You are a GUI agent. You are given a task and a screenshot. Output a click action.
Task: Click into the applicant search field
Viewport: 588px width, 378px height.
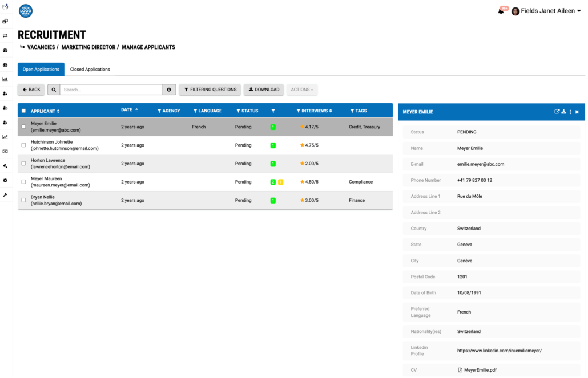[x=111, y=90]
